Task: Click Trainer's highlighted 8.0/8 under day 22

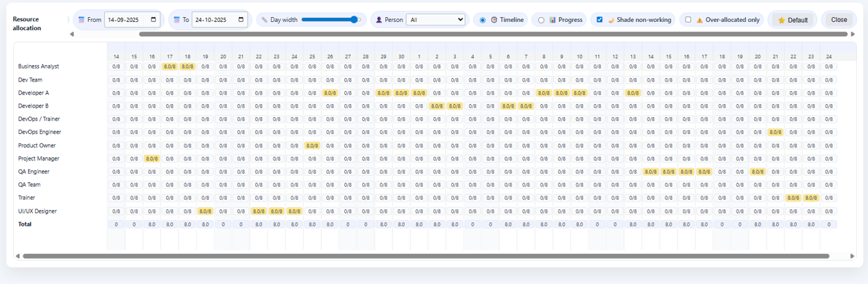Action: tap(793, 198)
